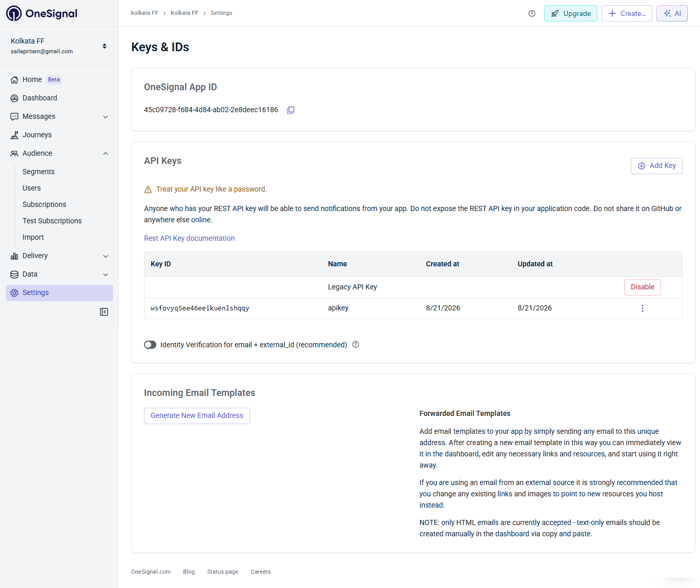Open Careers footer link
Image resolution: width=700 pixels, height=588 pixels.
pyautogui.click(x=261, y=572)
